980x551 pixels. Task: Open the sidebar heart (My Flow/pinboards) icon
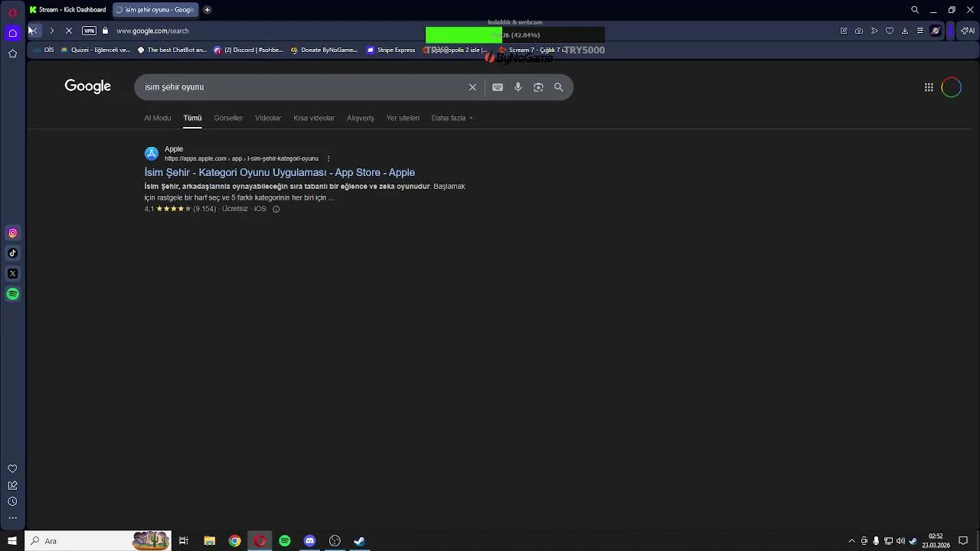12,468
